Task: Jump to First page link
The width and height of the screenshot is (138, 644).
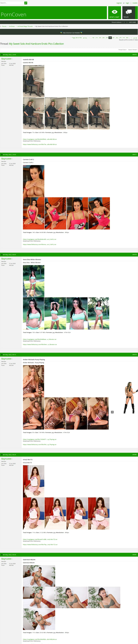Action: pos(85,38)
